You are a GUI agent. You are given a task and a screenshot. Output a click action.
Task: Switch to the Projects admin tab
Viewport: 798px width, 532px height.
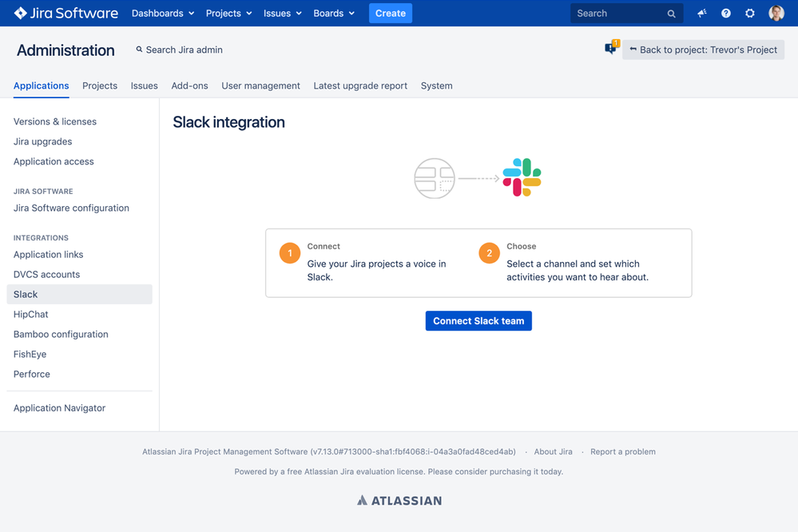tap(100, 86)
